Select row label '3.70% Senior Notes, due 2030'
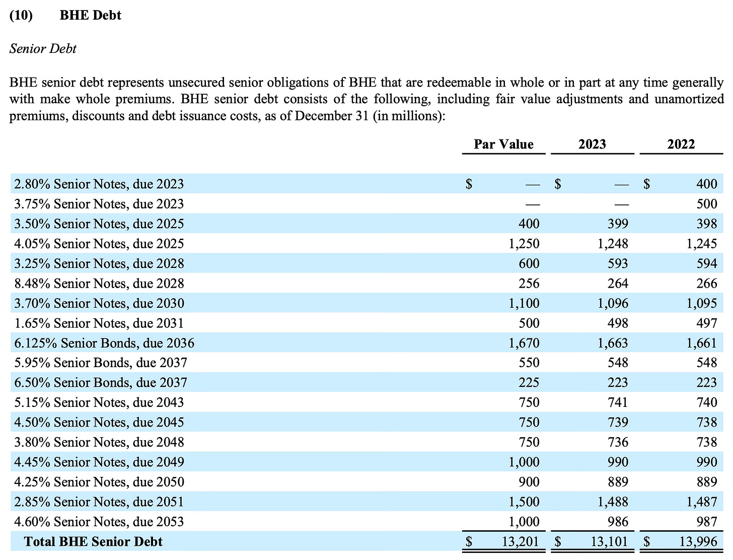This screenshot has width=733, height=560. [99, 303]
